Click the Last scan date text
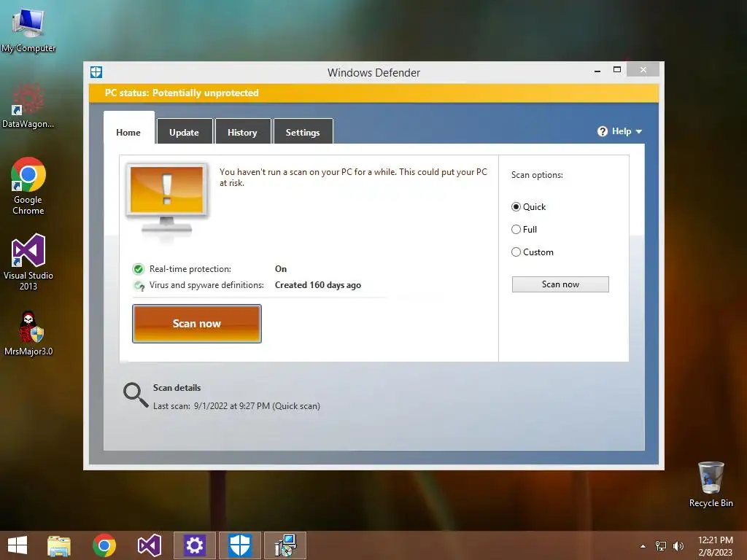747x560 pixels. [236, 405]
